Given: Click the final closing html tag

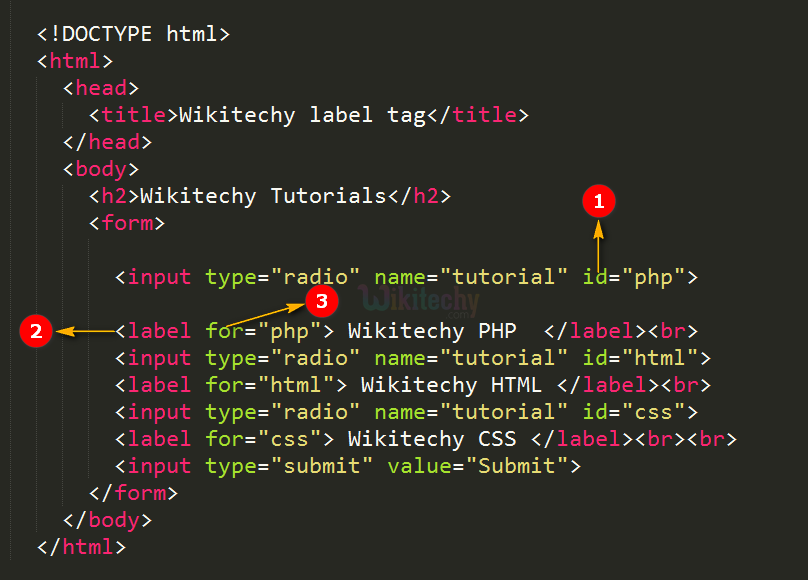Looking at the screenshot, I should [x=81, y=547].
